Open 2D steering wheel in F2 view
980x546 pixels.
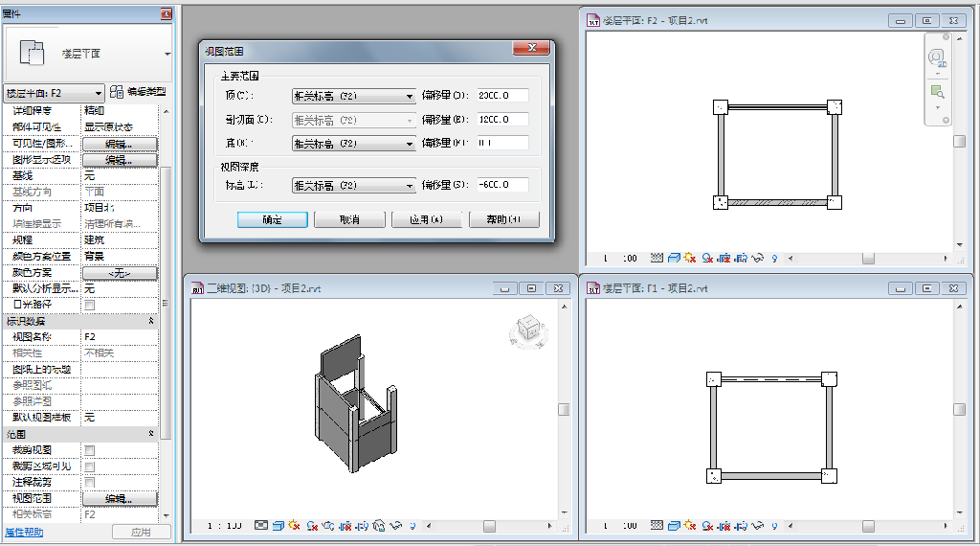point(937,58)
